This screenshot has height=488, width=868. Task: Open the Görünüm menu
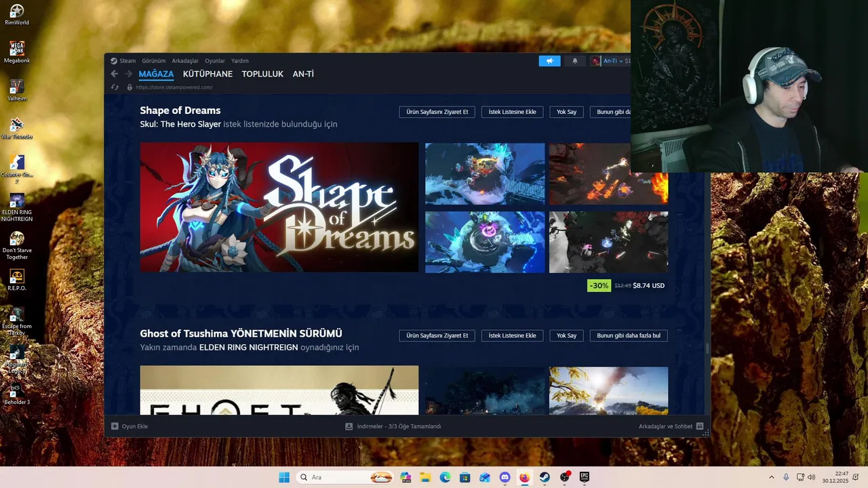pyautogui.click(x=153, y=61)
